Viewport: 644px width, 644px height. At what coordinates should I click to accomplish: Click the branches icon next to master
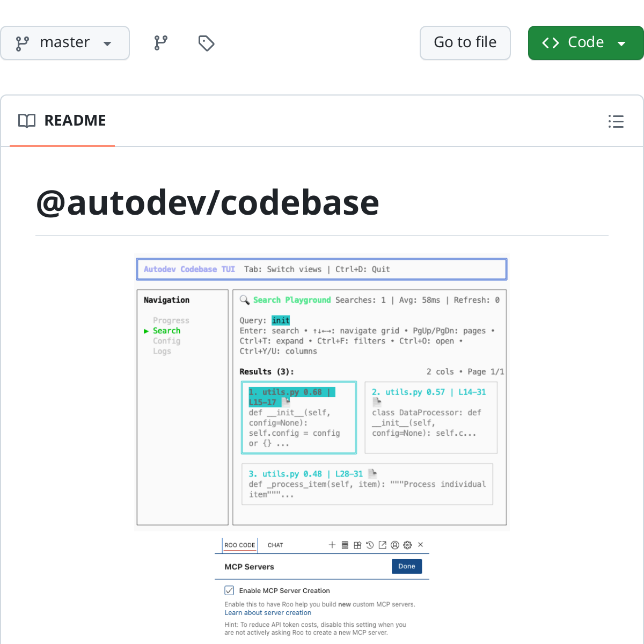click(160, 42)
